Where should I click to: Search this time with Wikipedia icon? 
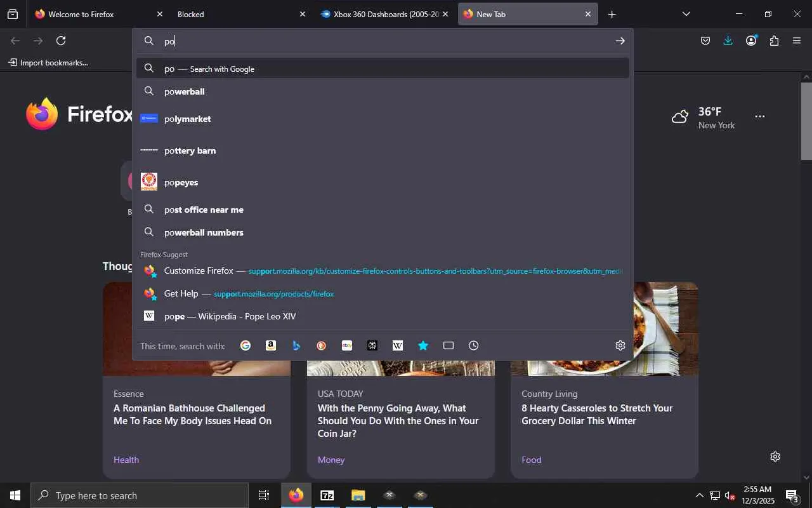(x=398, y=345)
